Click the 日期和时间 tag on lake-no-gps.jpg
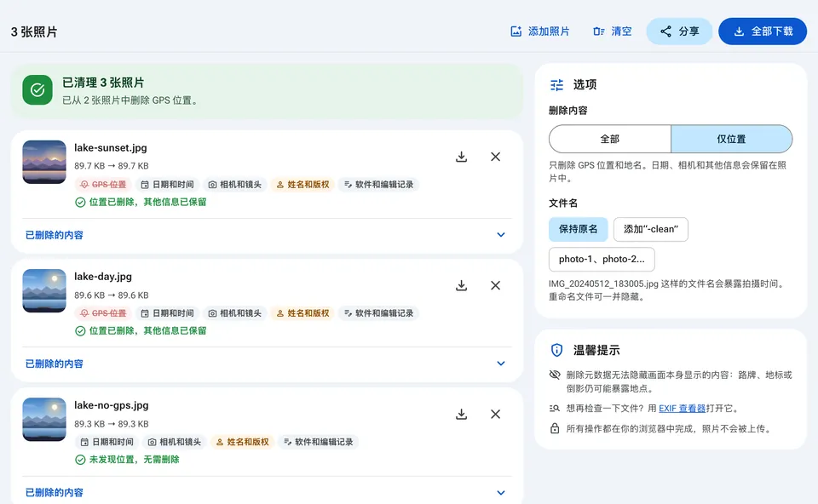Image resolution: width=818 pixels, height=504 pixels. coord(107,442)
